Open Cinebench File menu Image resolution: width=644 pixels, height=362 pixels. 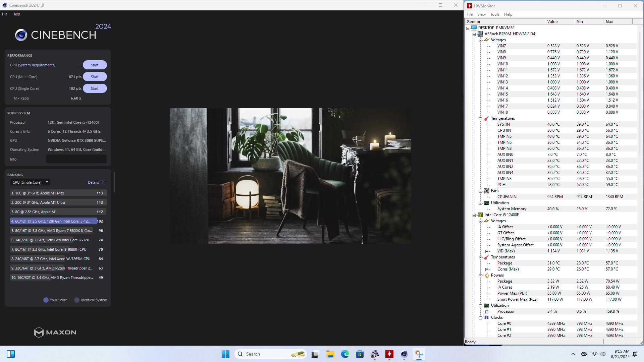5,14
